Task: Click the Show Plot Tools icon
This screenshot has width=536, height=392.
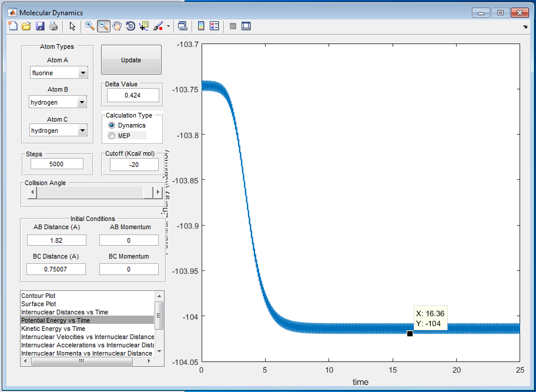Action: pyautogui.click(x=246, y=26)
